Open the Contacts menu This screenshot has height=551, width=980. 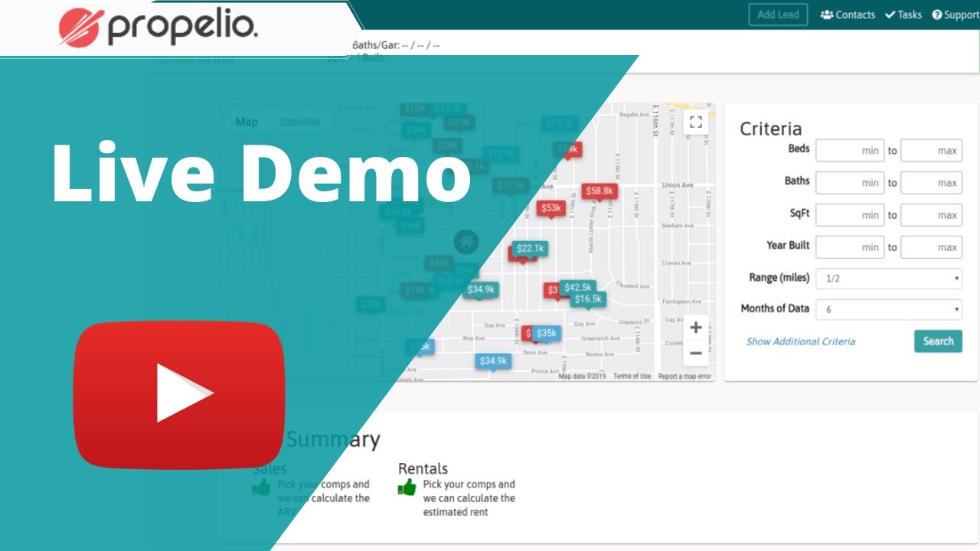pos(848,15)
